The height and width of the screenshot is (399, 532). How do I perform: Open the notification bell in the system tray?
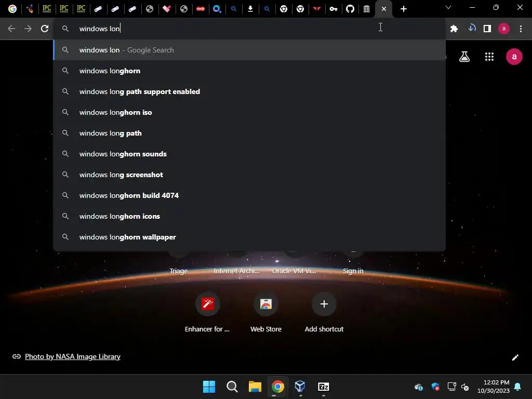517,387
